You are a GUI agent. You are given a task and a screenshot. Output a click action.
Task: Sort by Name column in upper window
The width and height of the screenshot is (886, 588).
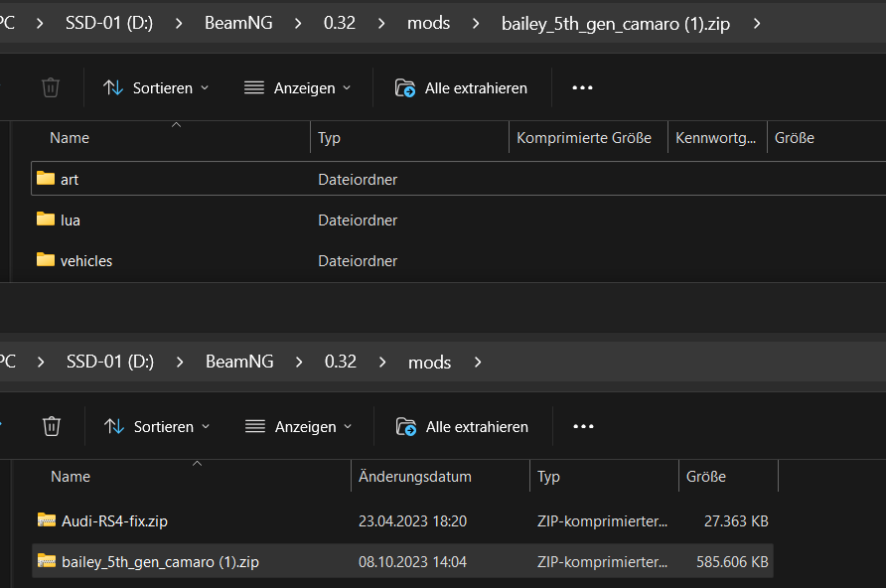click(70, 138)
